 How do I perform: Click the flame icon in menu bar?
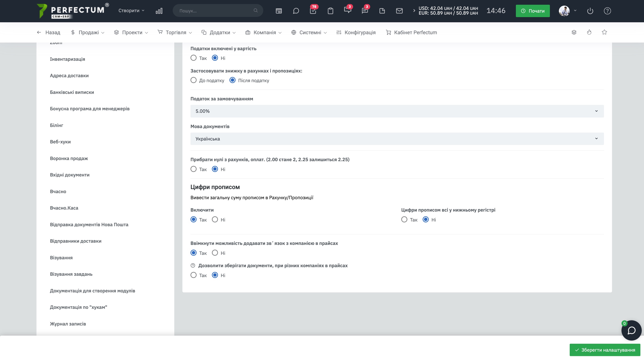pyautogui.click(x=589, y=32)
